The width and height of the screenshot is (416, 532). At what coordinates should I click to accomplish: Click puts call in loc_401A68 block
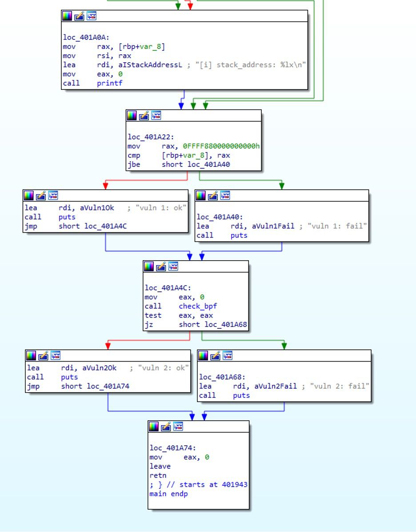point(241,395)
